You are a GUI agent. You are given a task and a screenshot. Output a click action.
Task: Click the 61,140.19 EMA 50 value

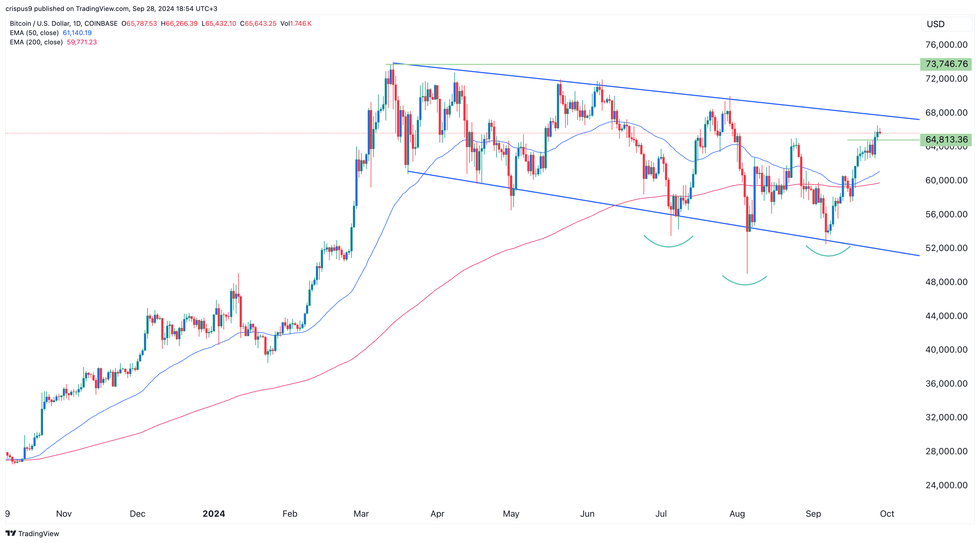coord(77,33)
